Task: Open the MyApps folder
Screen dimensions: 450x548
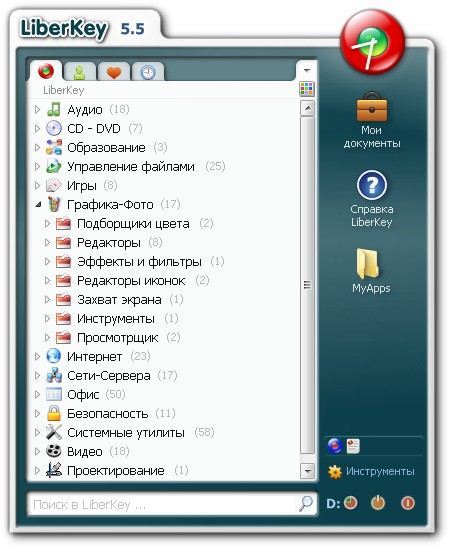Action: (368, 264)
